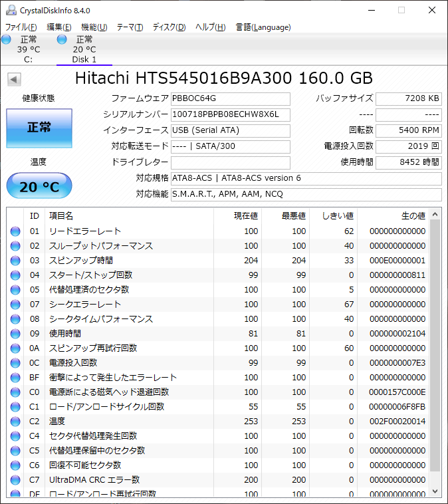The image size is (448, 504).
Task: Open the テーマ(T) menu
Action: click(130, 27)
